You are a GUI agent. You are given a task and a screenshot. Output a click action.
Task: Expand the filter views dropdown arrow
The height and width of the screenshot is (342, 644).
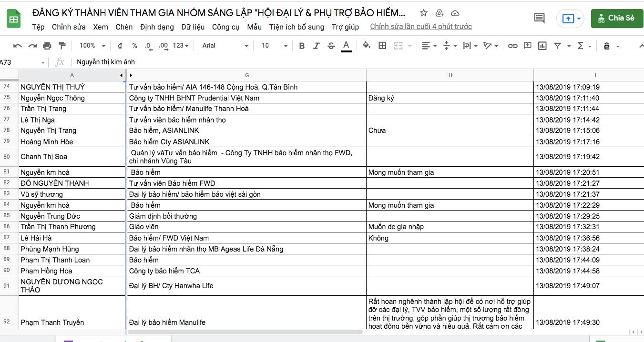(569, 46)
